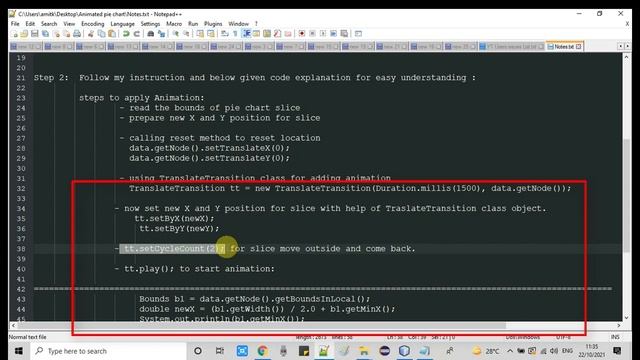Open the Settings menu
Screen dimensions: 640x360
150,24
